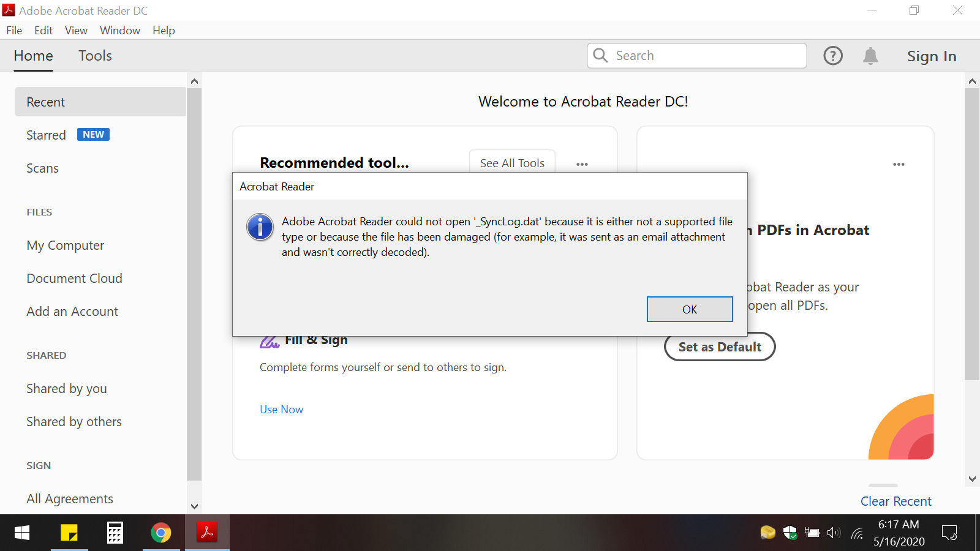Viewport: 980px width, 551px height.
Task: Open Help using the question mark icon
Action: (833, 56)
